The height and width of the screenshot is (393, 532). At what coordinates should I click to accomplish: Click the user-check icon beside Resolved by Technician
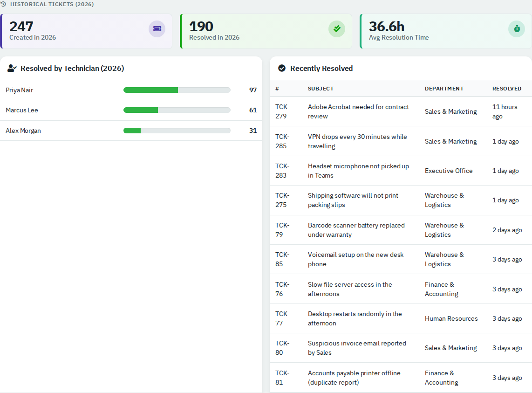click(12, 68)
